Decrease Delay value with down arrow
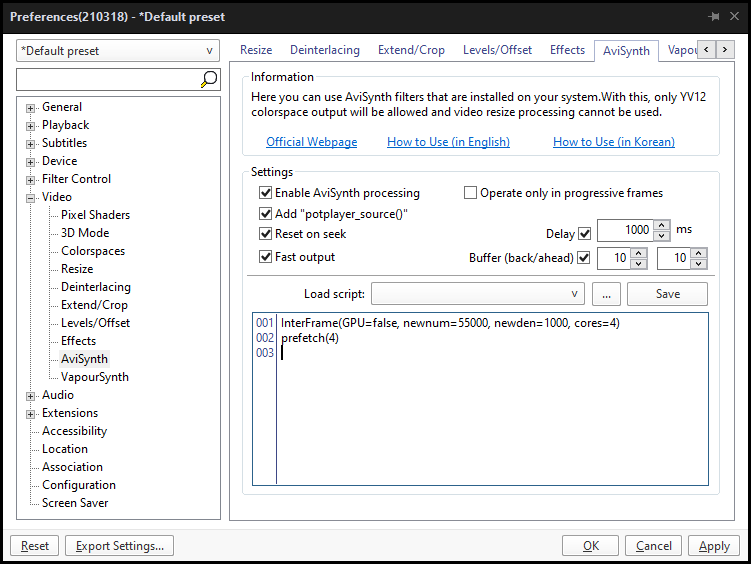The width and height of the screenshot is (751, 564). click(661, 235)
